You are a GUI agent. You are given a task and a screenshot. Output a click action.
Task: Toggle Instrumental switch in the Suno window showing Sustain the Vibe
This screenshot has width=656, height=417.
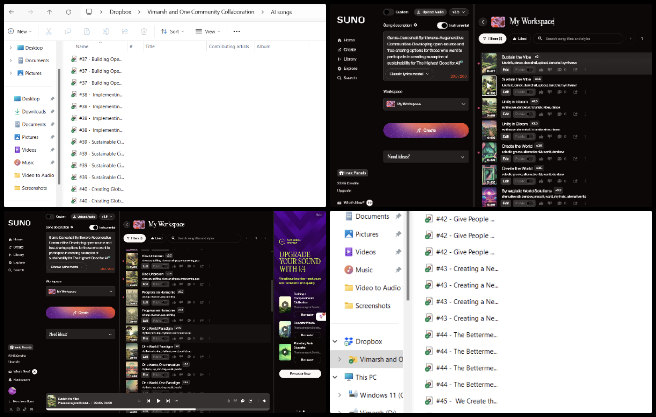pos(442,26)
